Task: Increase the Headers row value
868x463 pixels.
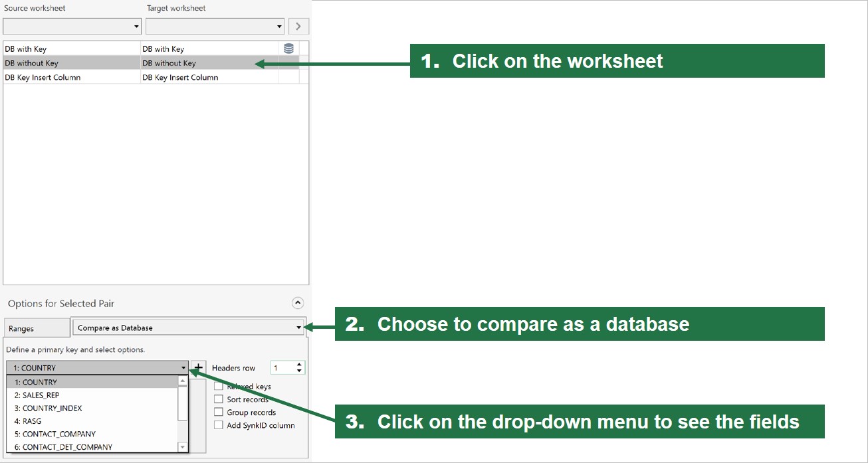Action: (299, 364)
